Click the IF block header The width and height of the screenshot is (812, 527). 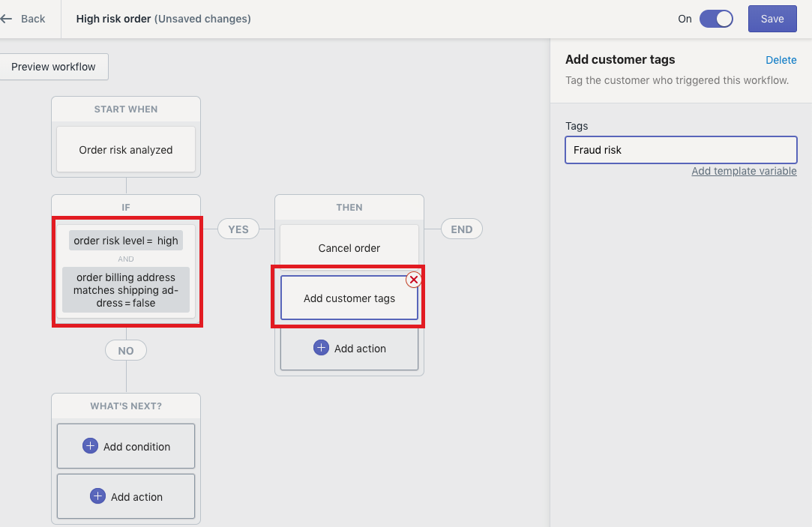(x=126, y=207)
